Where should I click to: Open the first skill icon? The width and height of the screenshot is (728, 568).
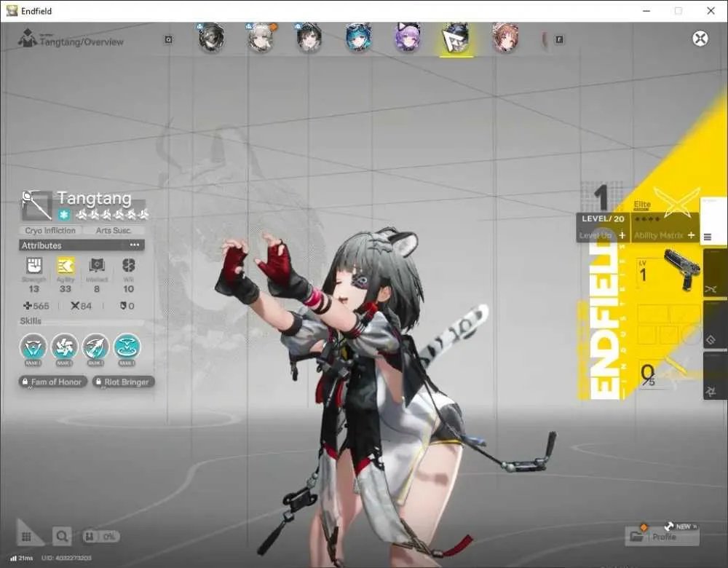coord(33,347)
